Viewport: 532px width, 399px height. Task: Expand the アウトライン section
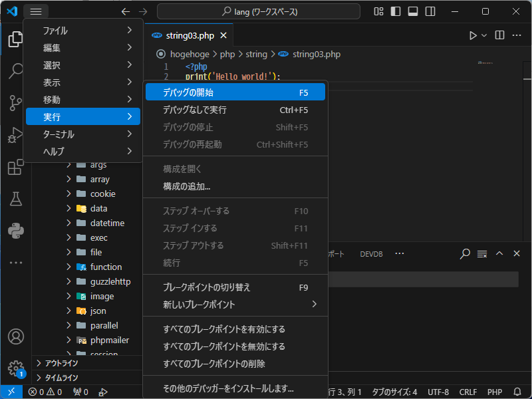(61, 363)
